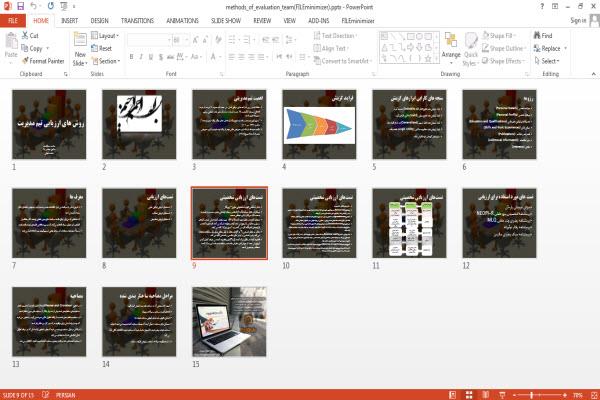Open the ADD-INS tab
600x400 pixels.
point(318,21)
